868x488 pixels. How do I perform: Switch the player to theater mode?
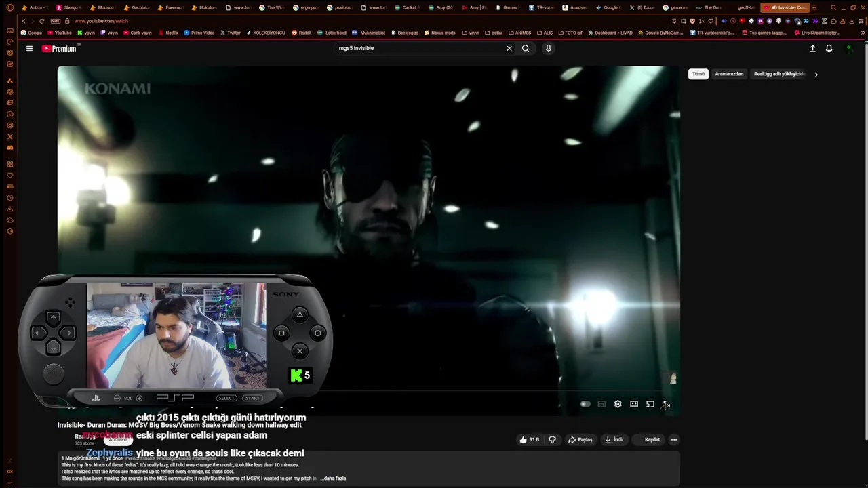tap(634, 404)
